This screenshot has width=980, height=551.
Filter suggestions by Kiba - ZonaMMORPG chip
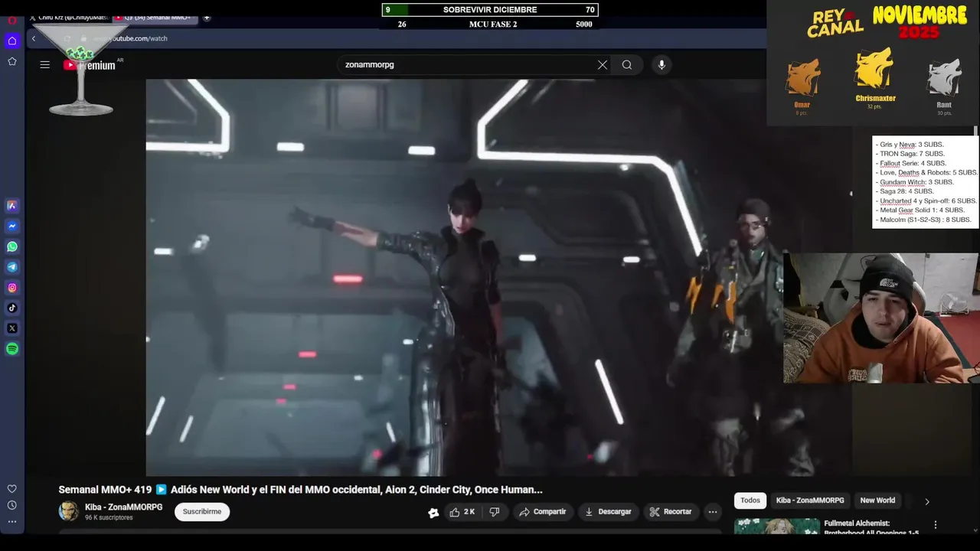810,500
